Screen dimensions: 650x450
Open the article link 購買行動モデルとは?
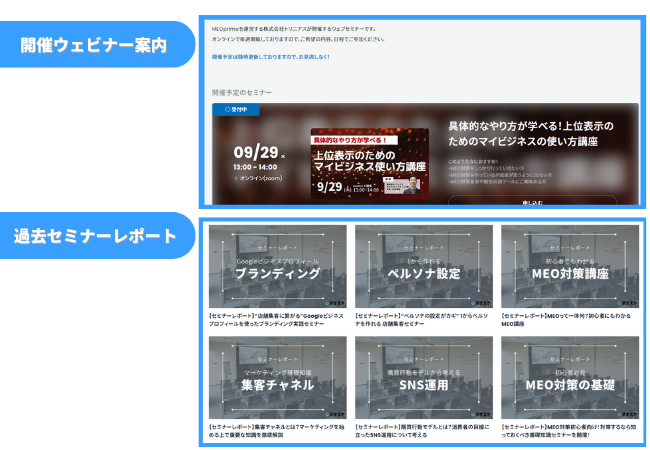pyautogui.click(x=422, y=431)
